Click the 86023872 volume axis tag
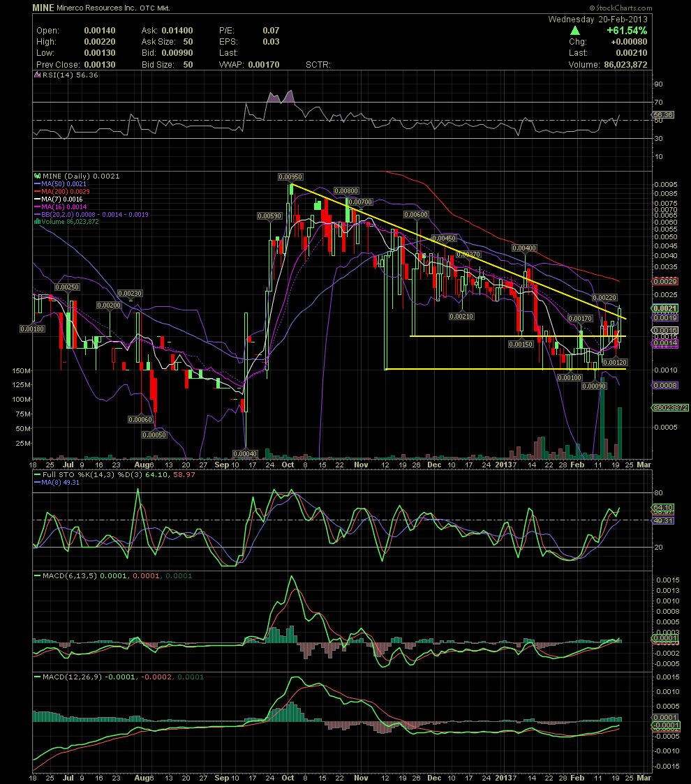The width and height of the screenshot is (691, 784). pos(671,408)
